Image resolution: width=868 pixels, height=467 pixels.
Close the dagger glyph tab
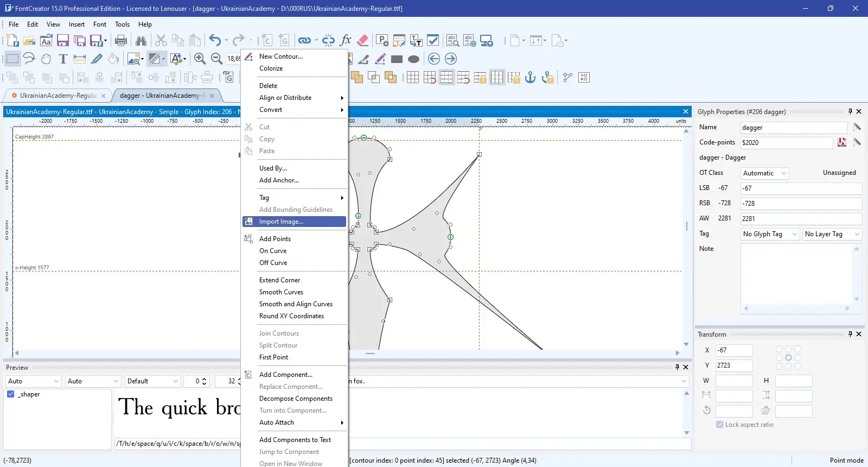pyautogui.click(x=212, y=96)
